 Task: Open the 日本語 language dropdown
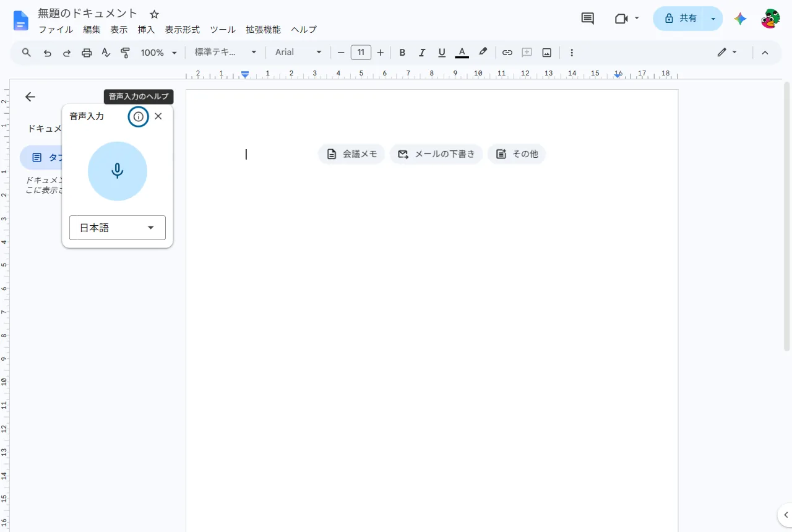pyautogui.click(x=118, y=228)
